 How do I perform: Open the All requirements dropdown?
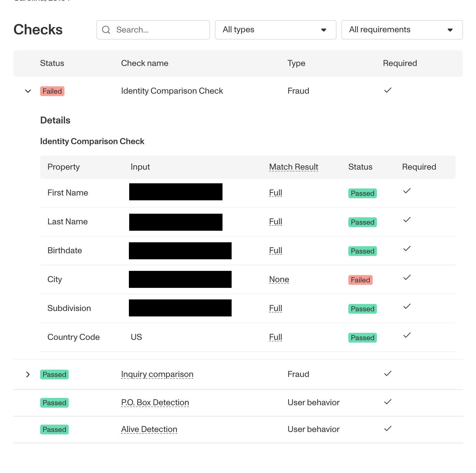pyautogui.click(x=402, y=30)
